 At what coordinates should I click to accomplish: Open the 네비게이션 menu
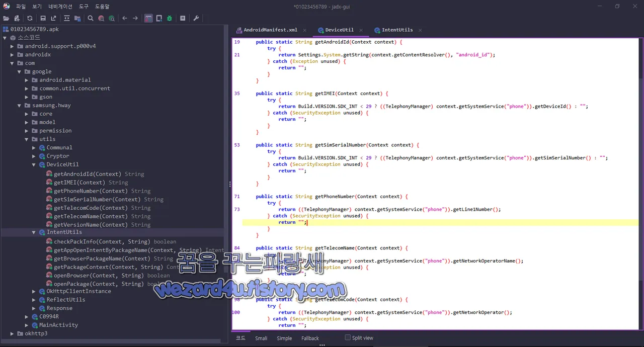60,7
